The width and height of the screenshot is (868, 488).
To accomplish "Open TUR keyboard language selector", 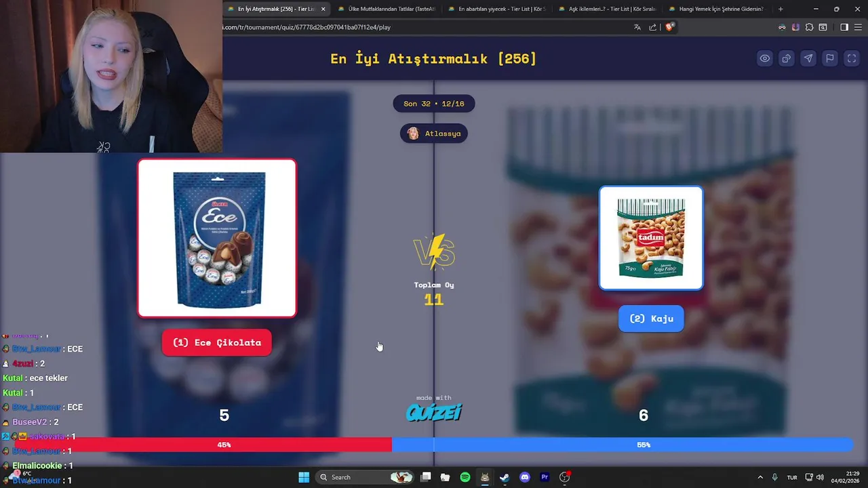I will [792, 477].
